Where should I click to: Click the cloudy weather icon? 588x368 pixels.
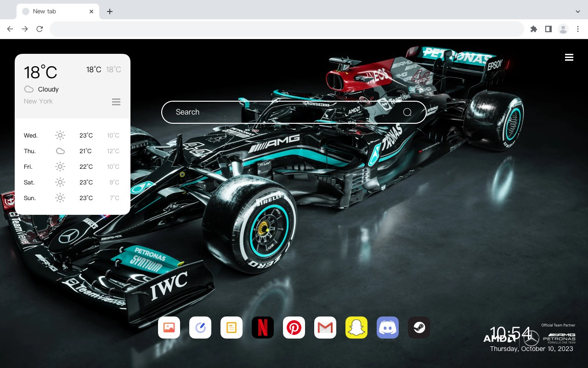29,89
